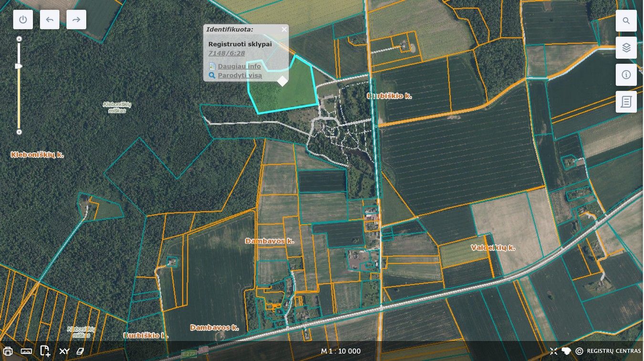This screenshot has height=361, width=644.
Task: Zoom to full Lithuania extent
Action: [566, 351]
